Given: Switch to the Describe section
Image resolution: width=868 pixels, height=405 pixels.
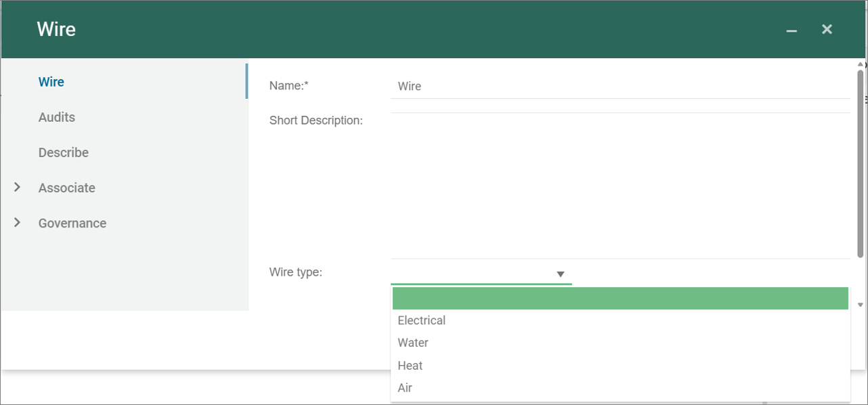Looking at the screenshot, I should [x=64, y=152].
